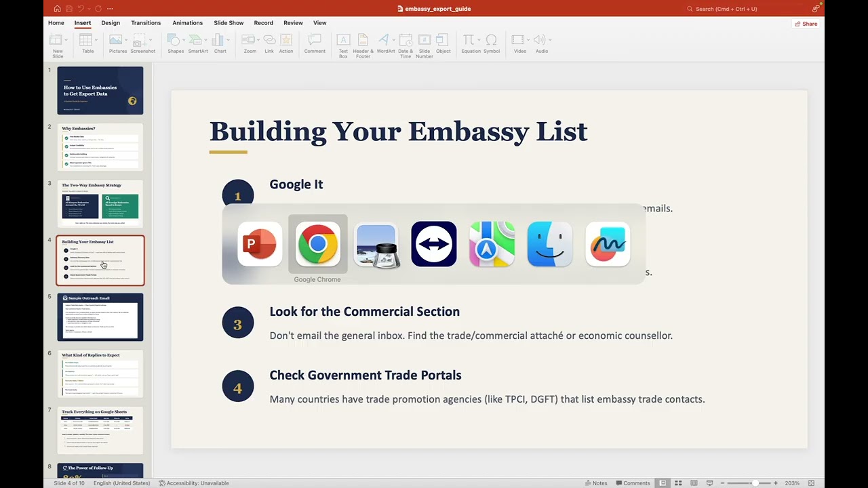Screen dimensions: 868x488
Task: Toggle the Notes pane in status bar
Action: (x=595, y=483)
